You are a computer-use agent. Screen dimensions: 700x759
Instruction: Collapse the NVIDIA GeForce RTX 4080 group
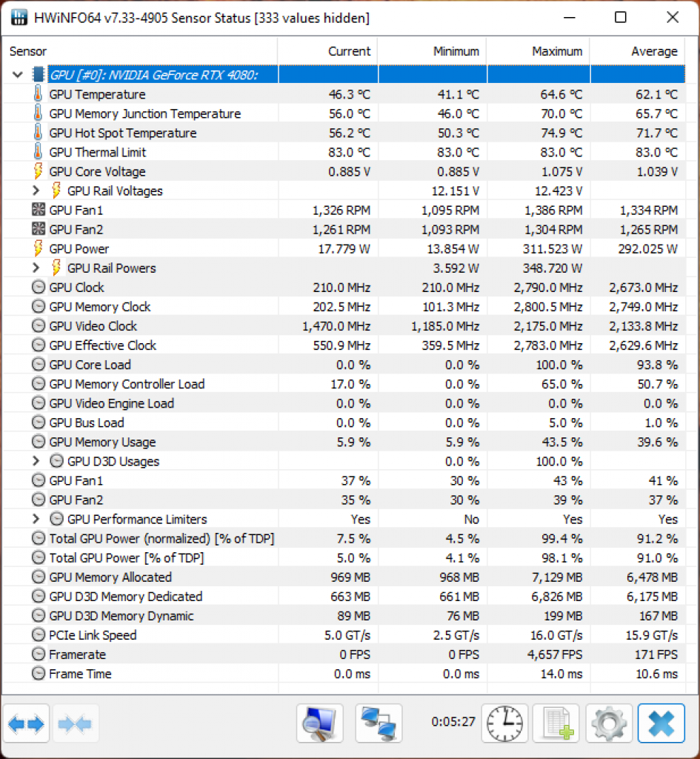point(18,75)
